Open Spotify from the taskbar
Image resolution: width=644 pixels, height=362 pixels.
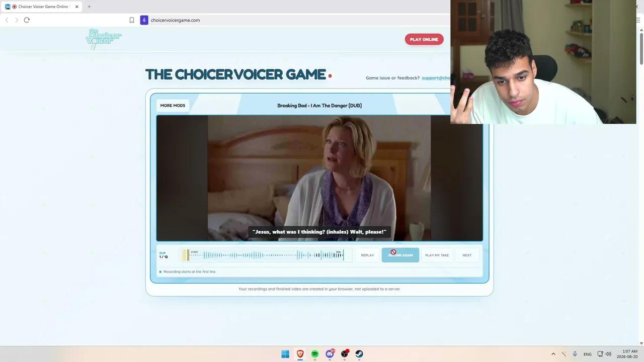tap(315, 354)
